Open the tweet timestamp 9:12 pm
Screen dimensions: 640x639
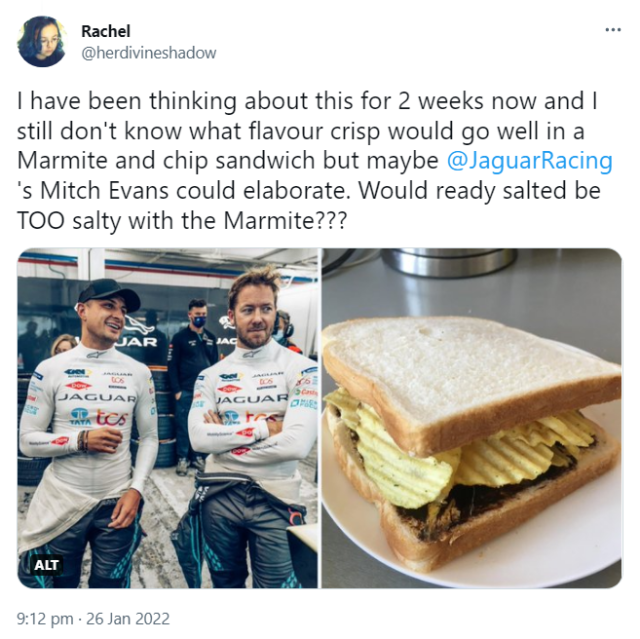pos(45,619)
